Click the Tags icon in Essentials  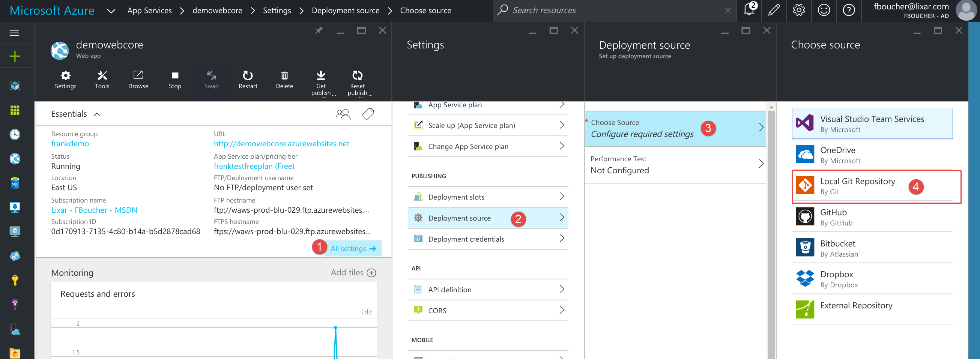click(368, 114)
